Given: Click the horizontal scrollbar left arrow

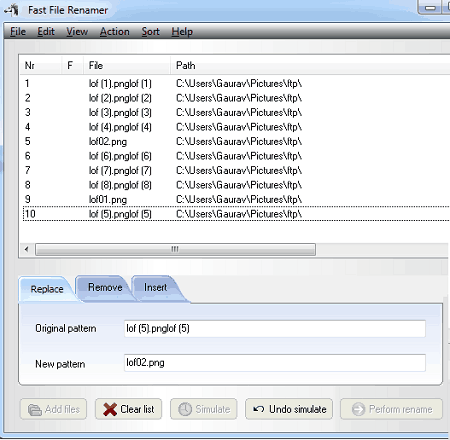Looking at the screenshot, I should coord(27,249).
